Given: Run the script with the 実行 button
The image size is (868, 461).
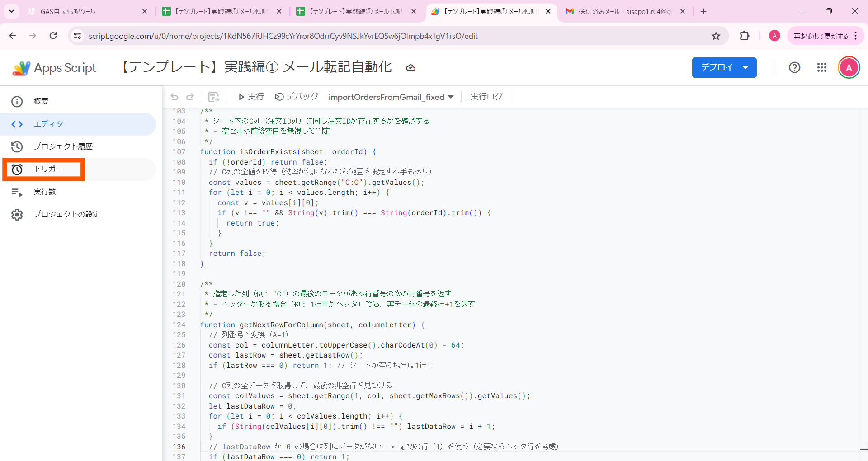Looking at the screenshot, I should [x=250, y=96].
